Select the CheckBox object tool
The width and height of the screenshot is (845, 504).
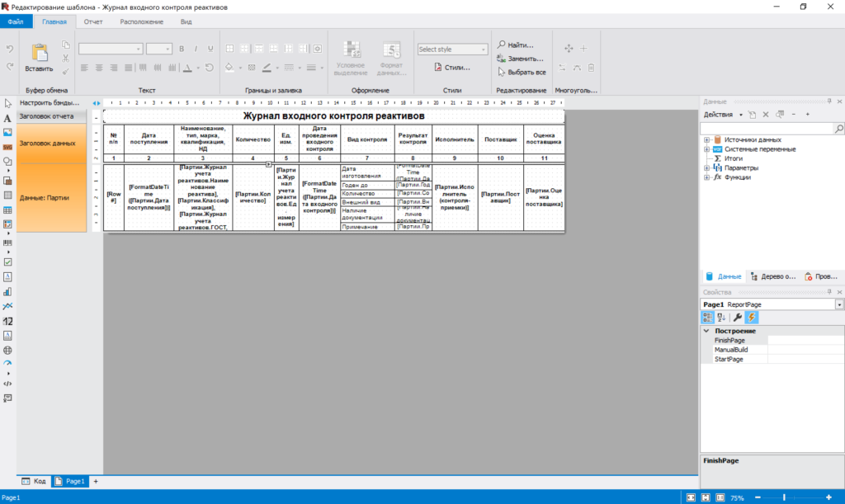point(7,262)
